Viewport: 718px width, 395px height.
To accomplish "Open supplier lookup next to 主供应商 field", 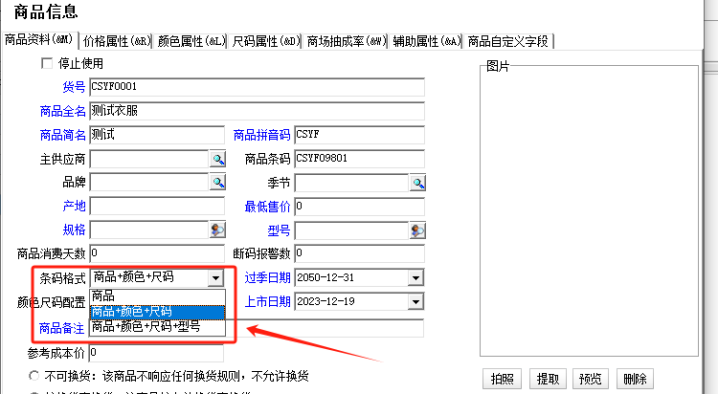I will (218, 159).
